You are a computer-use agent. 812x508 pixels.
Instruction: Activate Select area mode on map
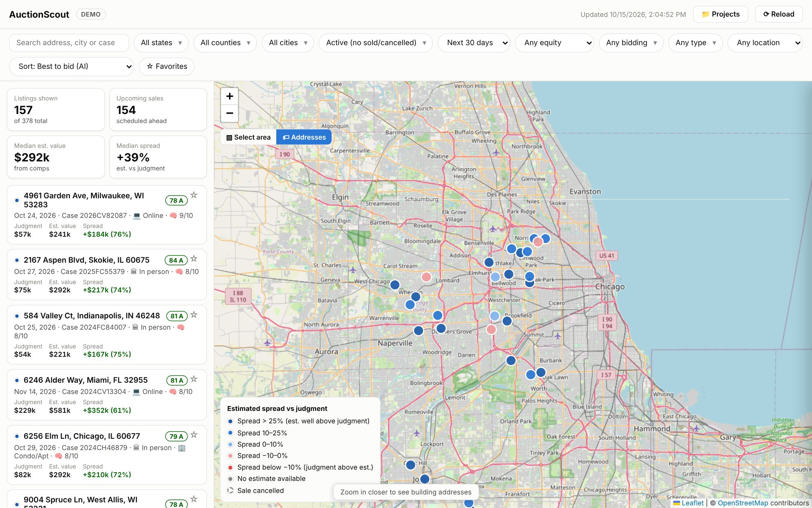[x=248, y=137]
